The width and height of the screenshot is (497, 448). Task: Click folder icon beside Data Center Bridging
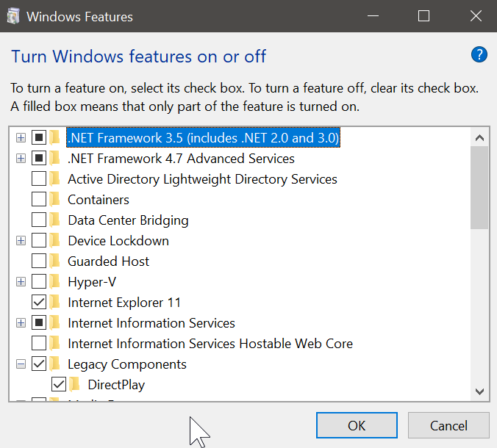pyautogui.click(x=55, y=220)
